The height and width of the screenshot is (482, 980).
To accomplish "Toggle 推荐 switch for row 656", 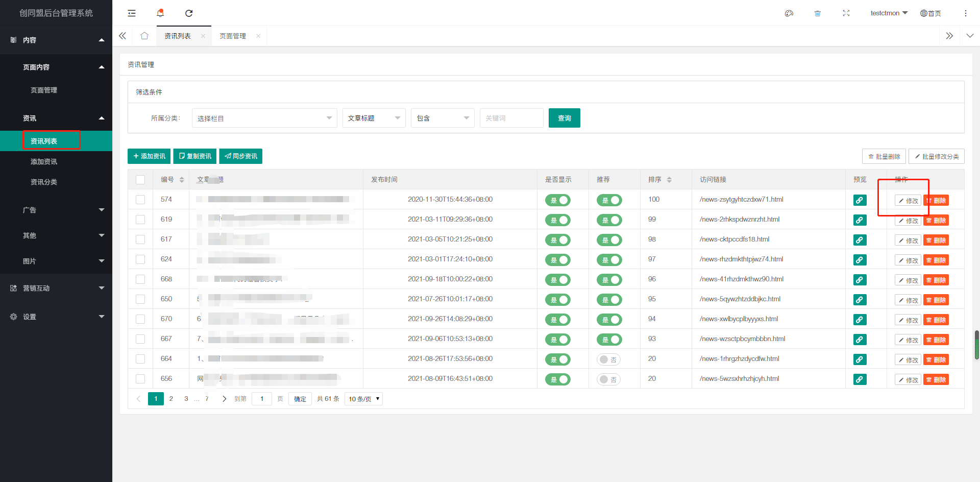I will pos(608,379).
